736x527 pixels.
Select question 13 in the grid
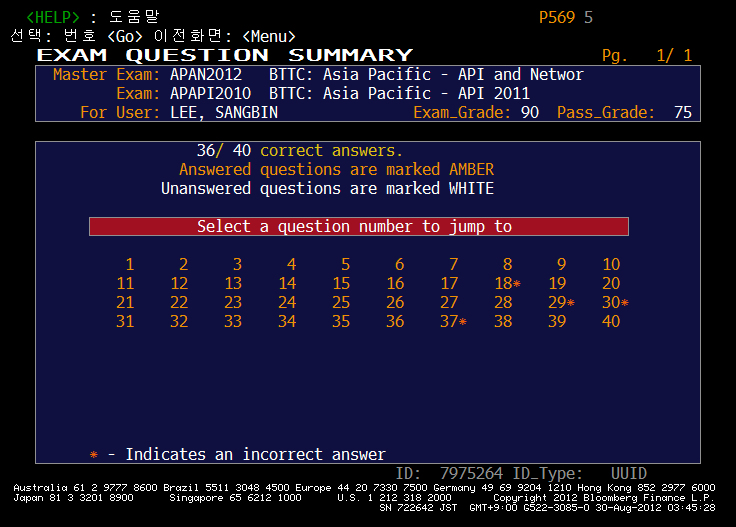pyautogui.click(x=233, y=283)
